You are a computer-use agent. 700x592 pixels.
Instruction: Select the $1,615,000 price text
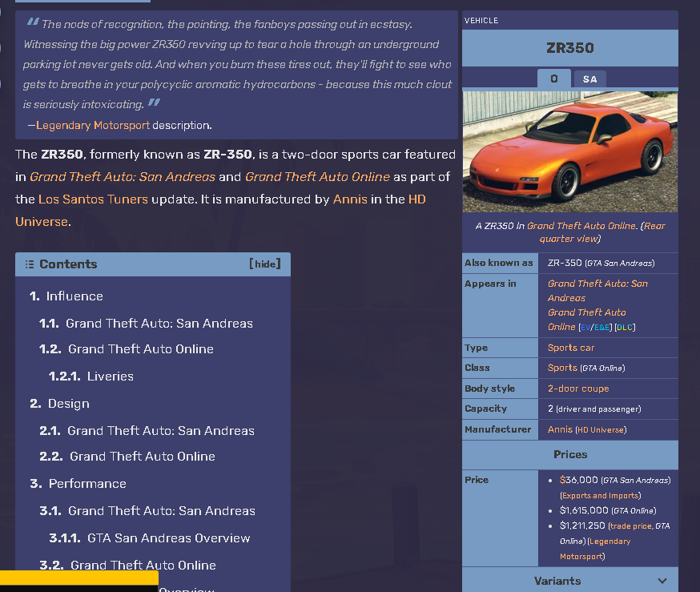click(x=584, y=510)
